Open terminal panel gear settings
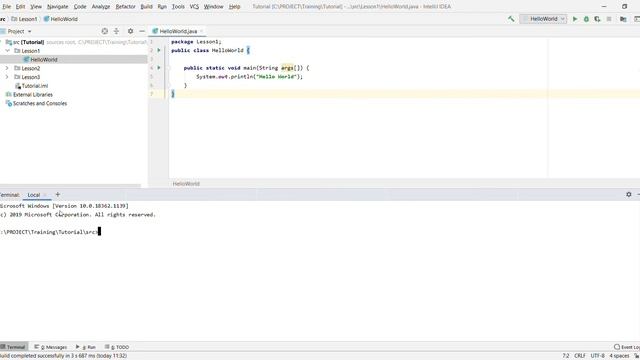The width and height of the screenshot is (640, 360). point(629,195)
